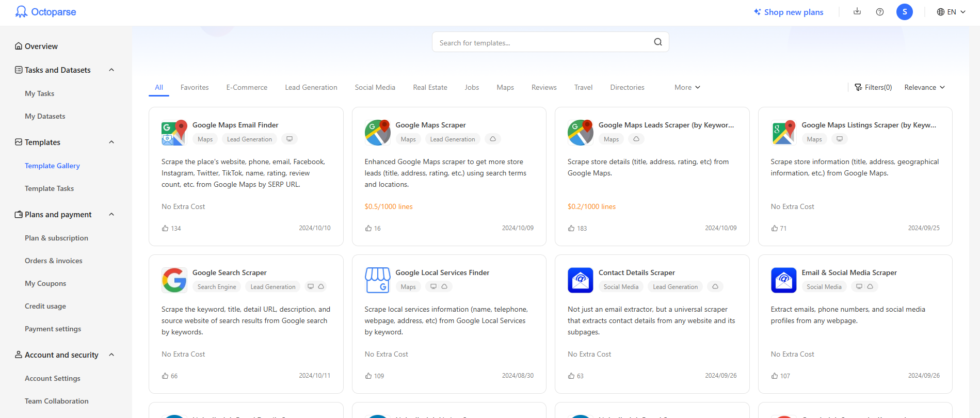Screen dimensions: 980x418
Task: Click thumbs-up on Google Search Scraper
Action: pos(165,376)
